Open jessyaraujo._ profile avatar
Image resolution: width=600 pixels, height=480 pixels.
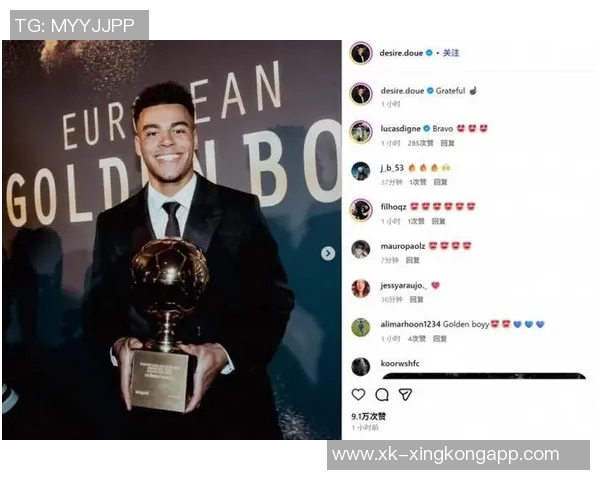(361, 289)
